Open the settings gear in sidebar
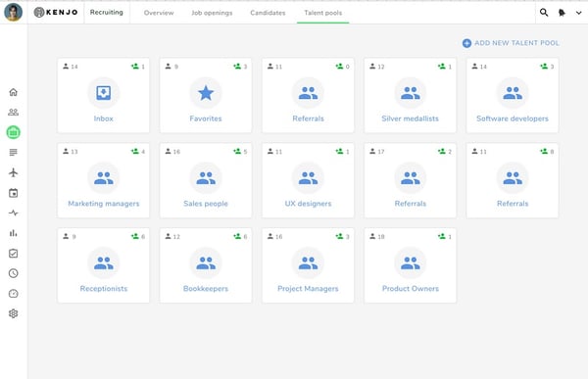The width and height of the screenshot is (588, 379). click(x=13, y=313)
